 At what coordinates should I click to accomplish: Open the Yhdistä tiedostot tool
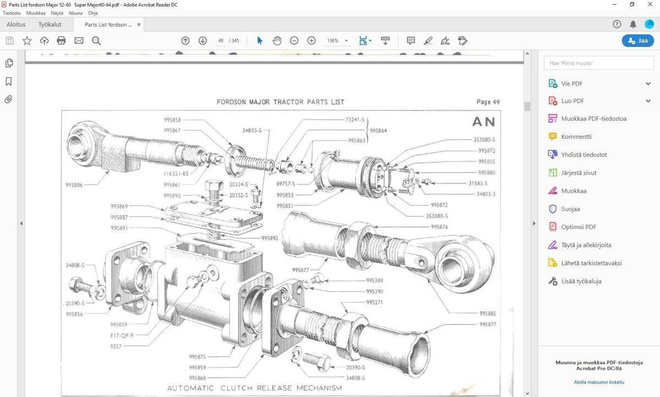[584, 155]
